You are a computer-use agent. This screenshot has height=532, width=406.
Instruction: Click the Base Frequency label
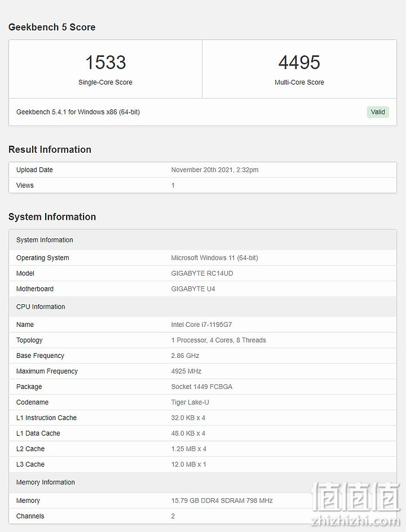point(40,356)
